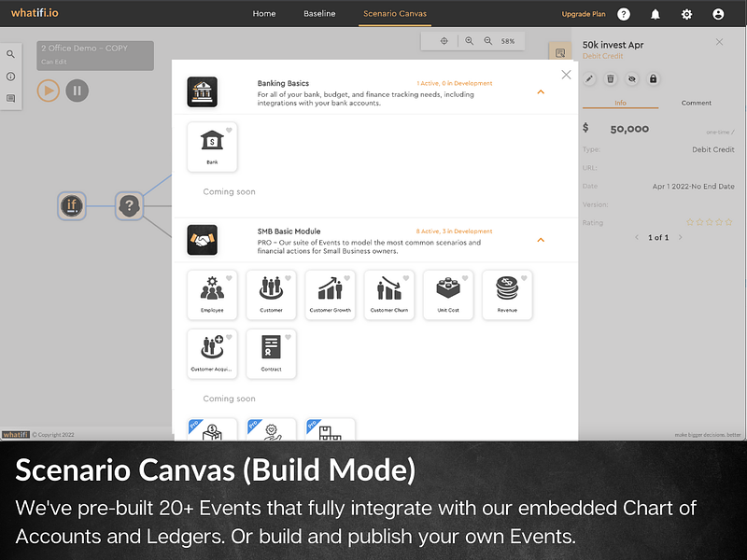Favorite the Customer Growth heart
Screen dimensions: 747x560
tap(347, 278)
